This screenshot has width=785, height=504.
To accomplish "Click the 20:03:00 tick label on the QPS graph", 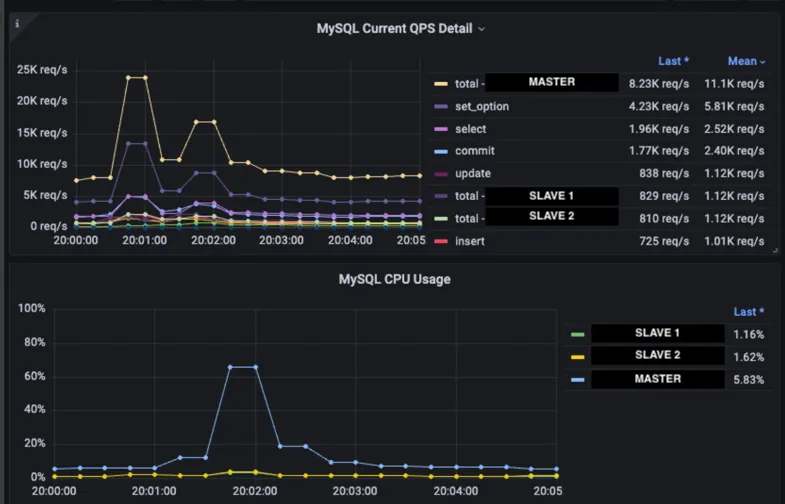I will pyautogui.click(x=281, y=240).
